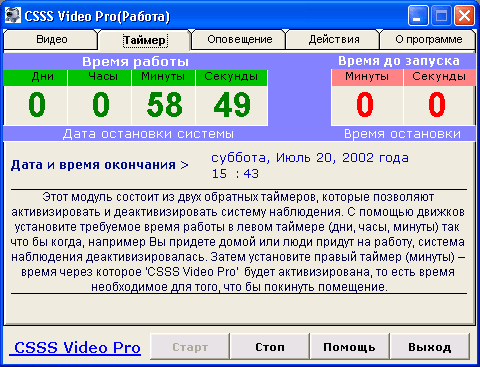Open help with the Помощь button
Screen dimensions: 480x367
point(349,347)
